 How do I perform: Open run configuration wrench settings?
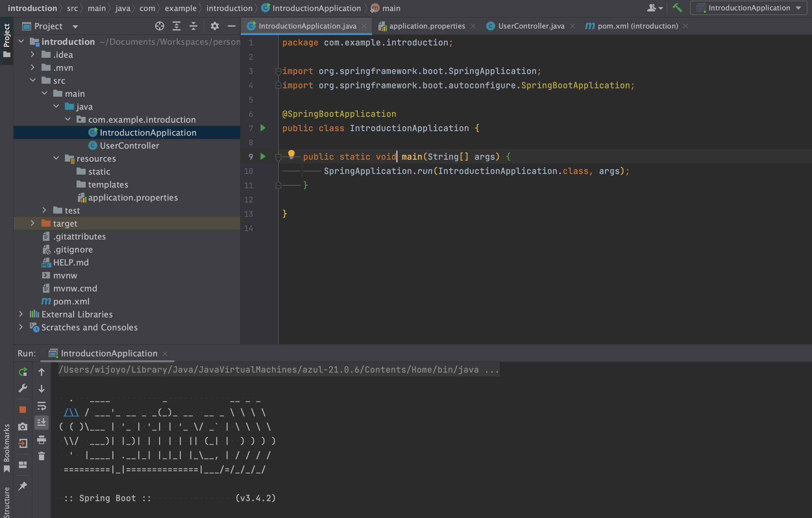click(x=23, y=388)
